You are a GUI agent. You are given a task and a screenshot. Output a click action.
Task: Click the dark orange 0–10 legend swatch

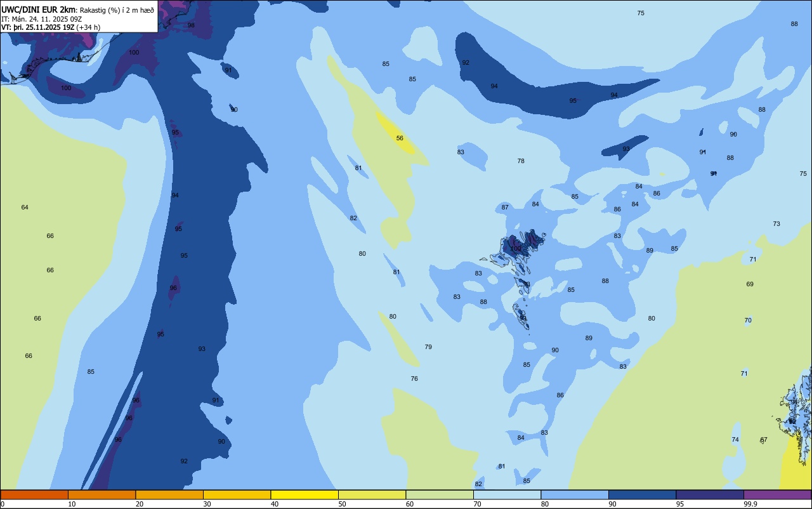[34, 494]
